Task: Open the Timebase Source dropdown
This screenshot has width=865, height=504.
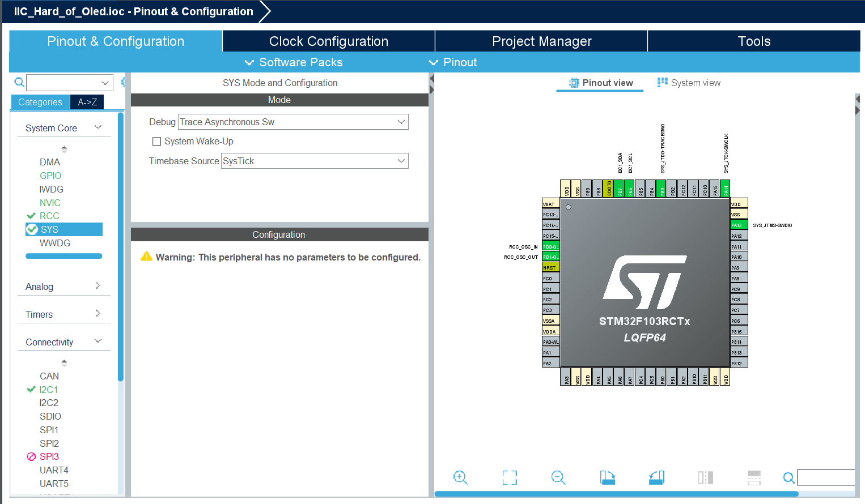Action: click(x=315, y=161)
